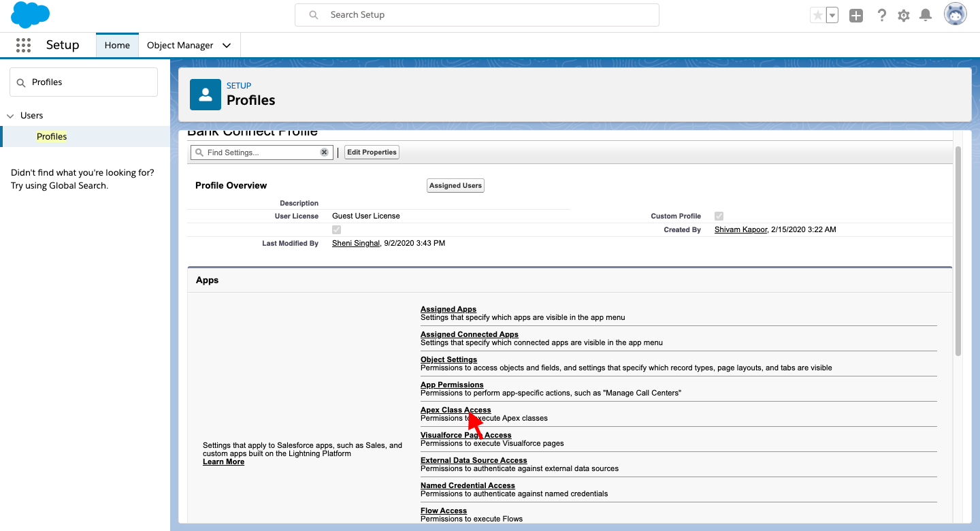Open the notifications bell icon
Image resolution: width=980 pixels, height=531 pixels.
tap(926, 15)
